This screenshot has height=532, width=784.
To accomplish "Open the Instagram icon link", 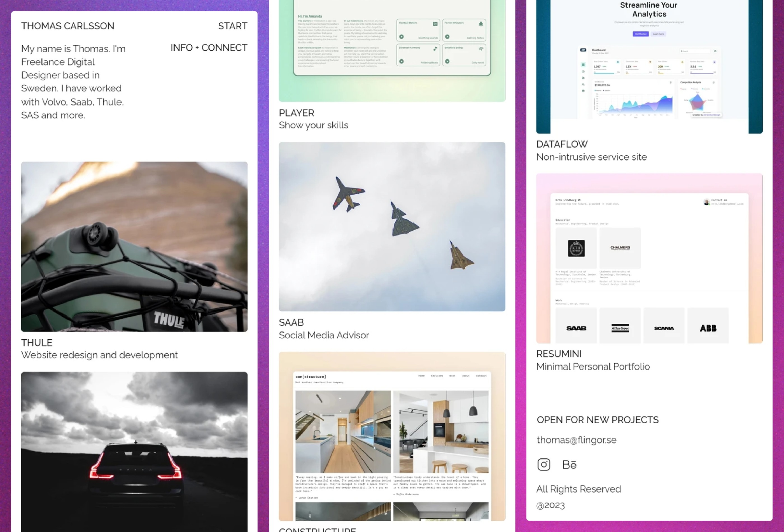I will coord(543,465).
